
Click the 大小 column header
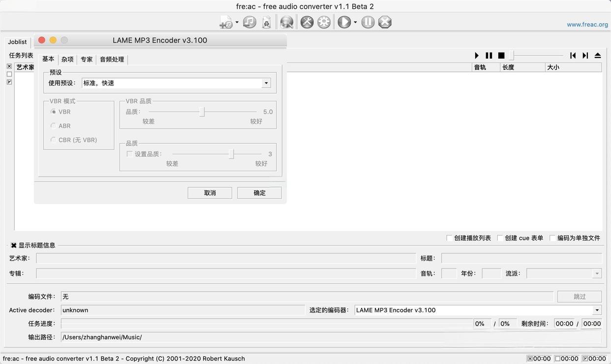573,67
